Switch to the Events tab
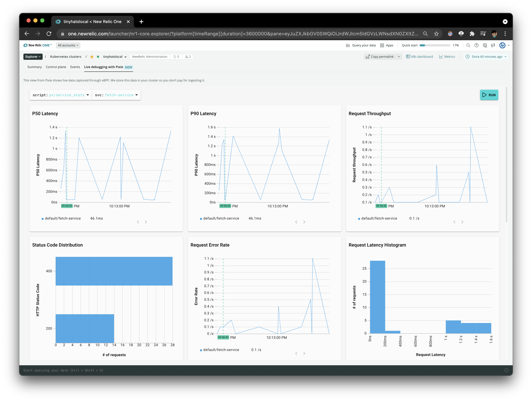Viewport: 532px width, 401px height. pos(75,67)
